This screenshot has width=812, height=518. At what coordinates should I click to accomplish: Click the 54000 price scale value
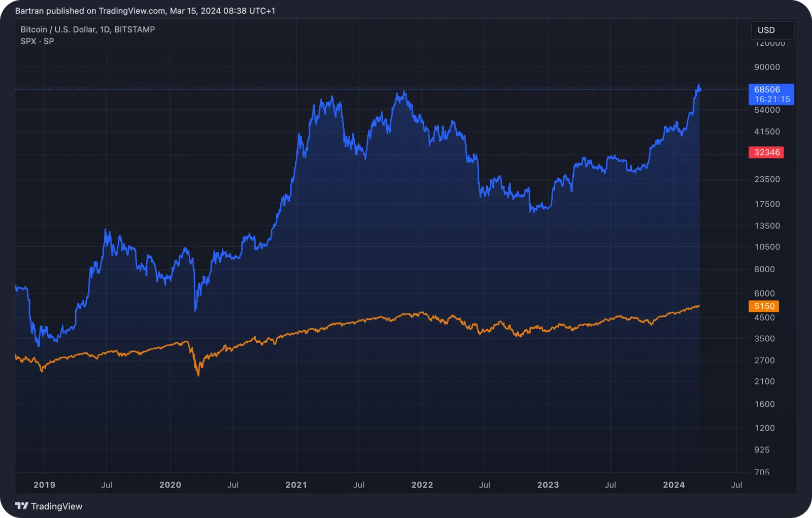coord(767,110)
